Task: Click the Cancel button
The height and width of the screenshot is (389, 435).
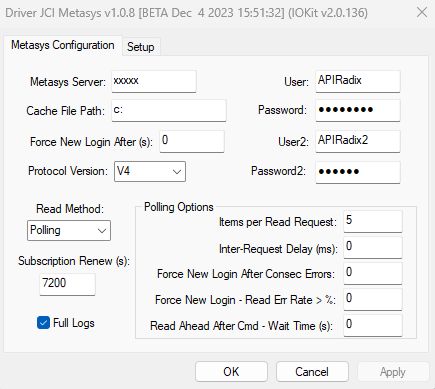Action: (x=312, y=371)
